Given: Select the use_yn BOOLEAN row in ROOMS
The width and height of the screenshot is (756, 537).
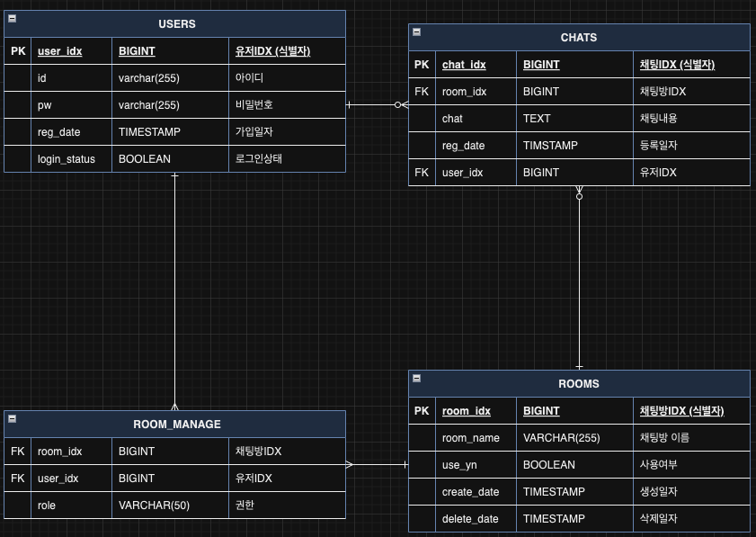Looking at the screenshot, I should click(x=579, y=465).
